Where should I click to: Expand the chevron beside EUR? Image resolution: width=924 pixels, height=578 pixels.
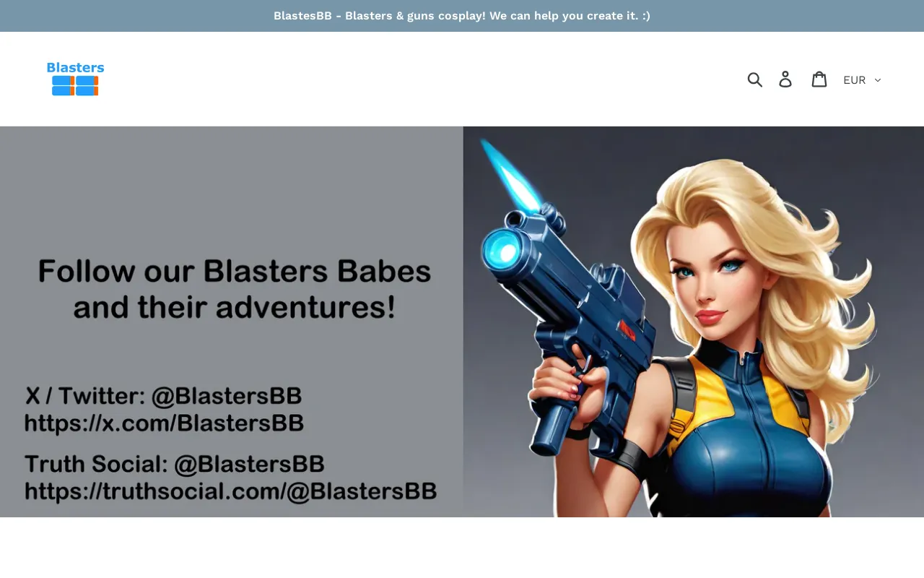click(878, 80)
